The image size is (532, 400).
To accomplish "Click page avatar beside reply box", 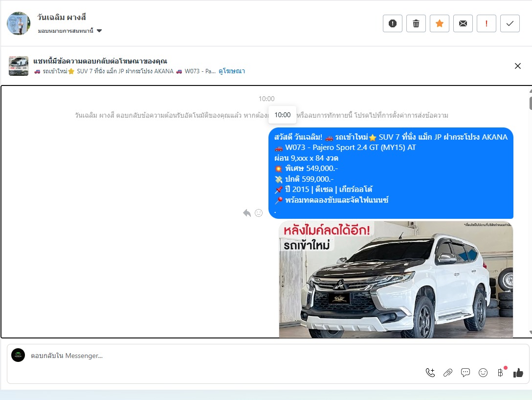I will (x=18, y=355).
